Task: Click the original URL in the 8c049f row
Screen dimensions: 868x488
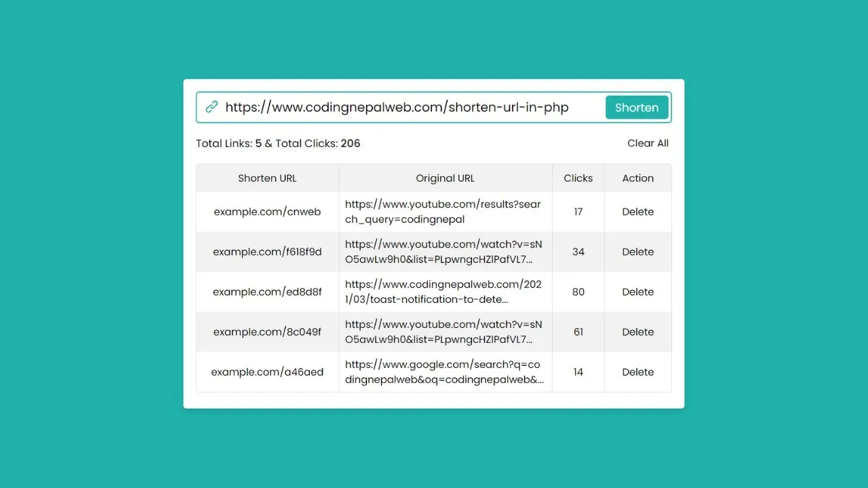Action: click(443, 331)
